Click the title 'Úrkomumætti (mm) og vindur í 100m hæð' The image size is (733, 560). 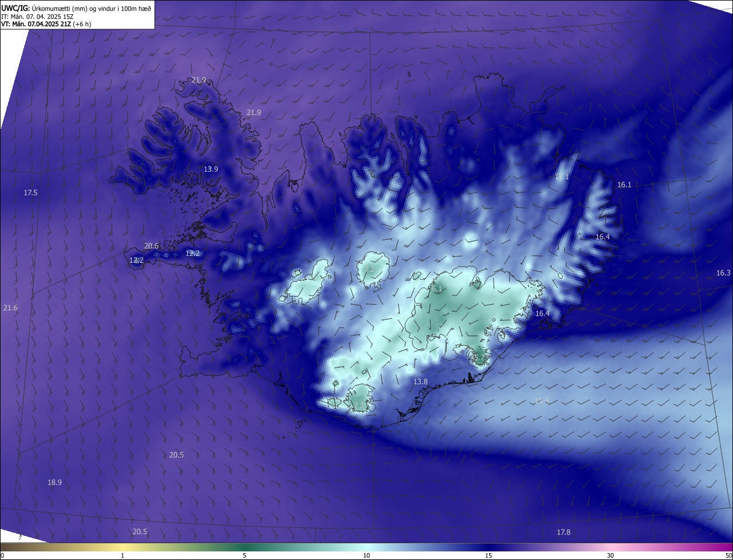click(x=91, y=8)
